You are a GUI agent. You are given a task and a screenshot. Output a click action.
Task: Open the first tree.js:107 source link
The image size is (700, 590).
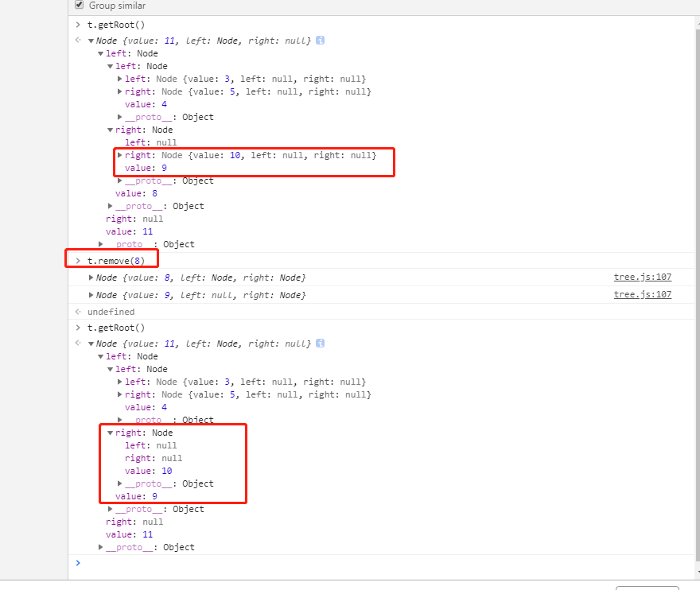[x=643, y=278]
